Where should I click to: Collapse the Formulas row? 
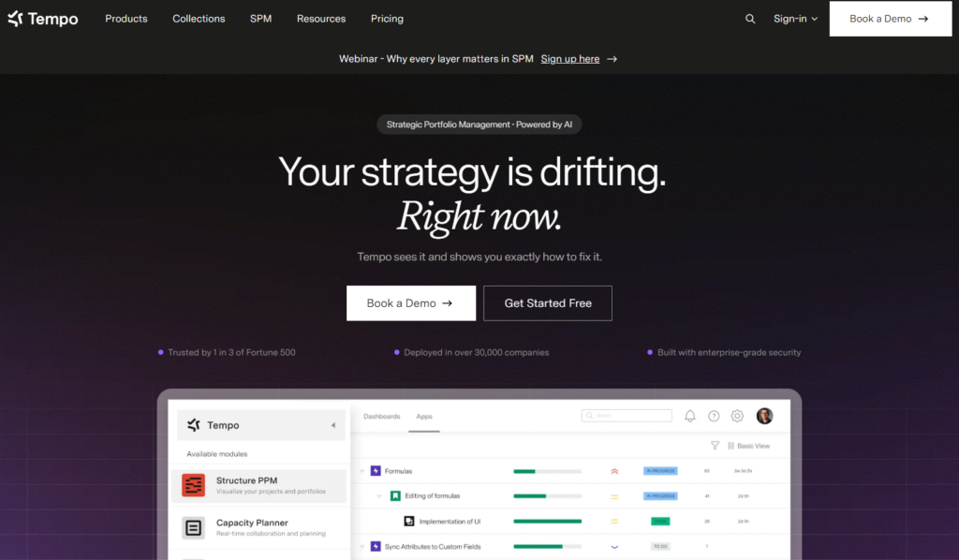pos(362,471)
